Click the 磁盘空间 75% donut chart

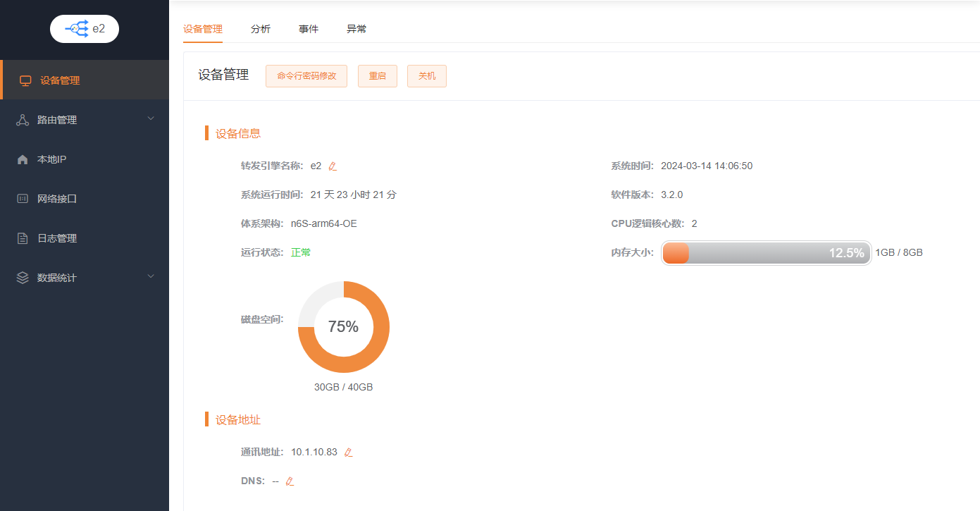click(344, 327)
